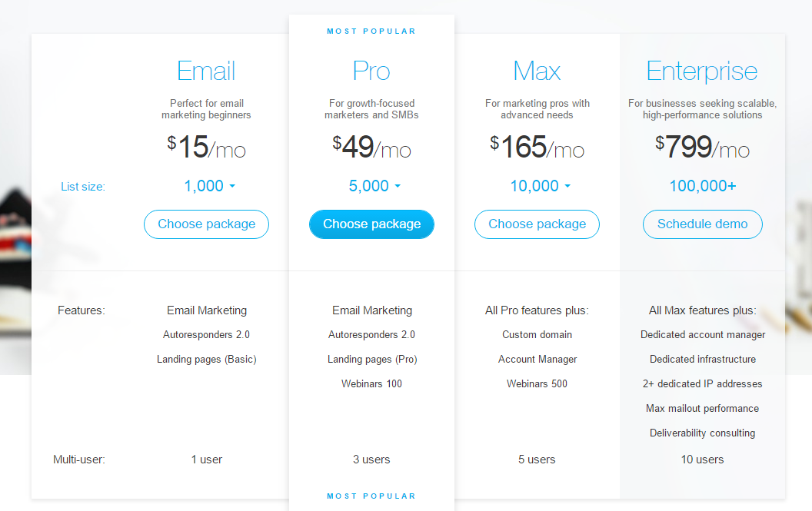Expand the Pro plan 5,000 list size dropdown
This screenshot has height=511, width=812.
374,186
